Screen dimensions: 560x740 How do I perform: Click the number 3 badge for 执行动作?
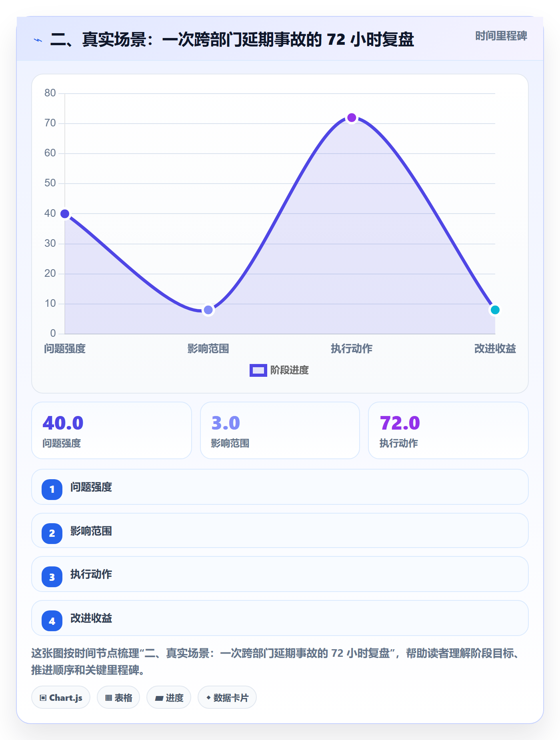[x=52, y=577]
